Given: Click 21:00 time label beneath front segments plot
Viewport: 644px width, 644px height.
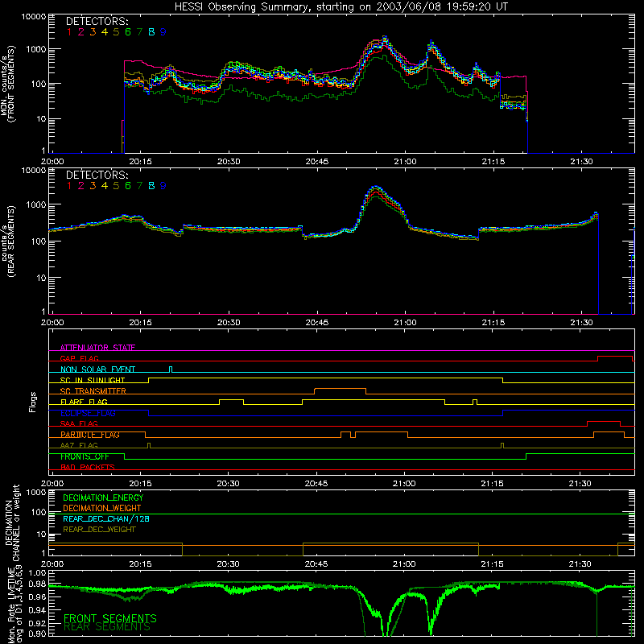Looking at the screenshot, I should coord(405,162).
